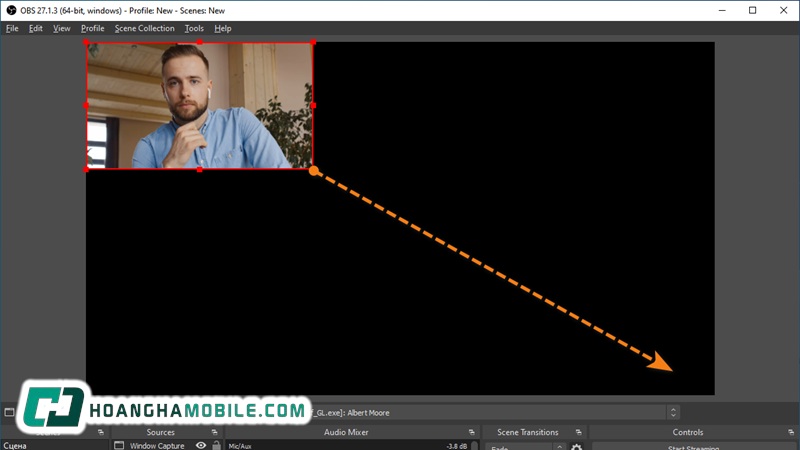Undock the Scene Transitions panel float icon

[578, 432]
